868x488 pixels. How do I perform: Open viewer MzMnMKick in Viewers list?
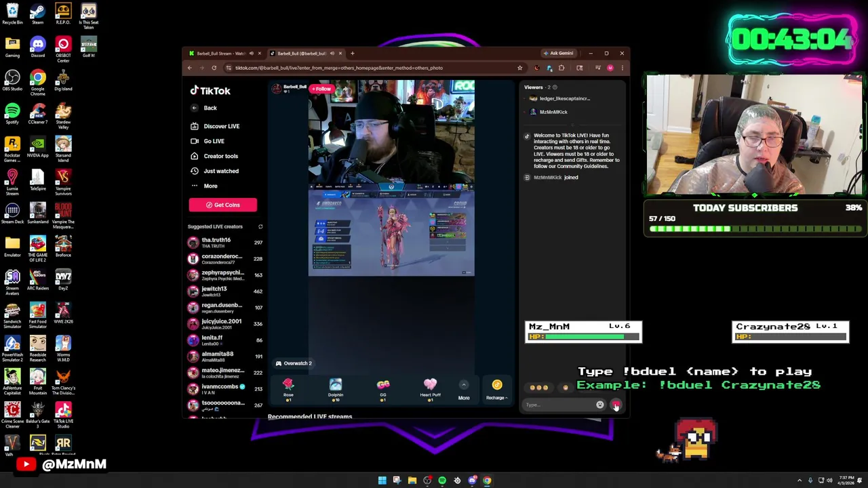[549, 112]
